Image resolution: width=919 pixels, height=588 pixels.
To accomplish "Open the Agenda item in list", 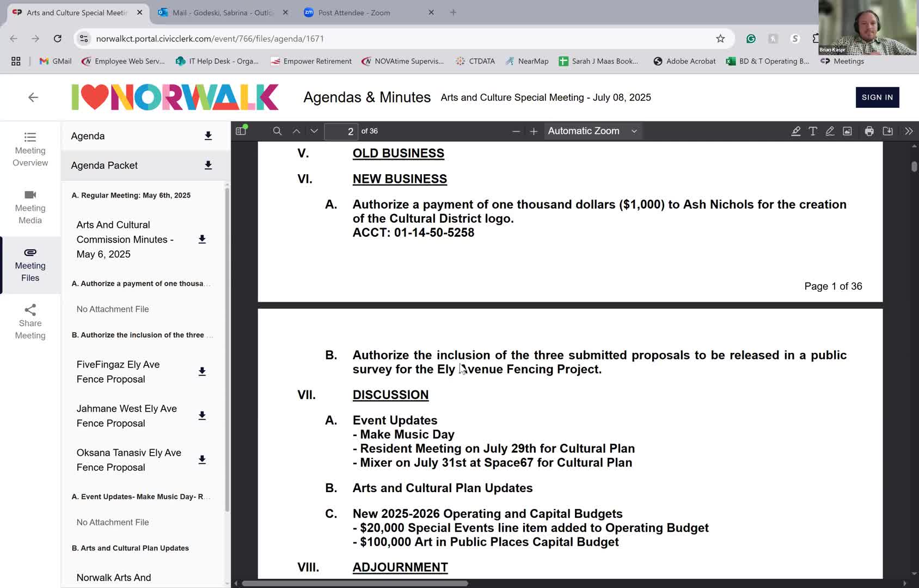I will (x=88, y=136).
